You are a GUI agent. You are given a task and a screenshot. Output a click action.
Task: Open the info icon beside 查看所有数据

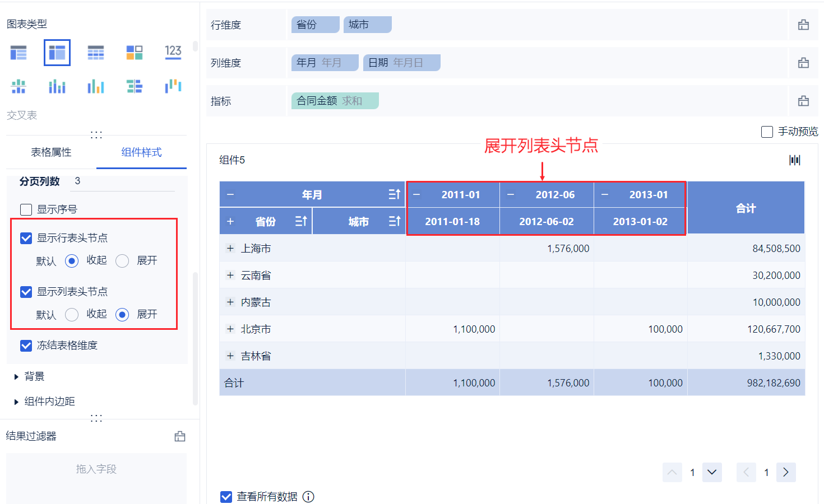(308, 497)
